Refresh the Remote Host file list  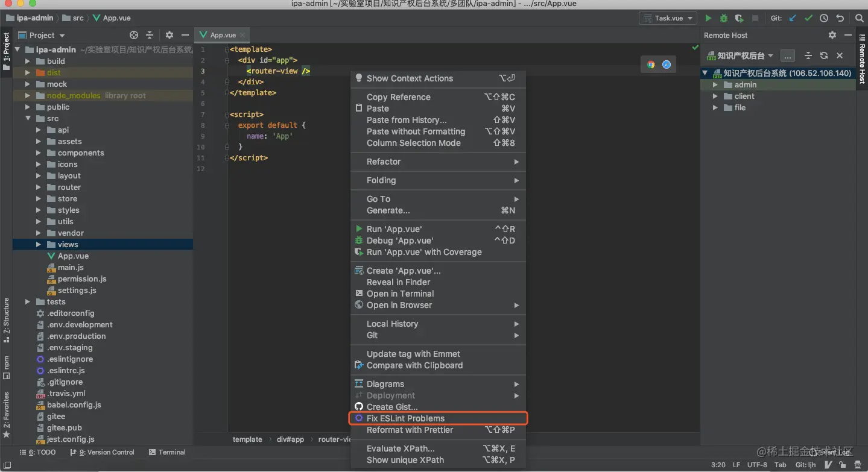(x=824, y=55)
